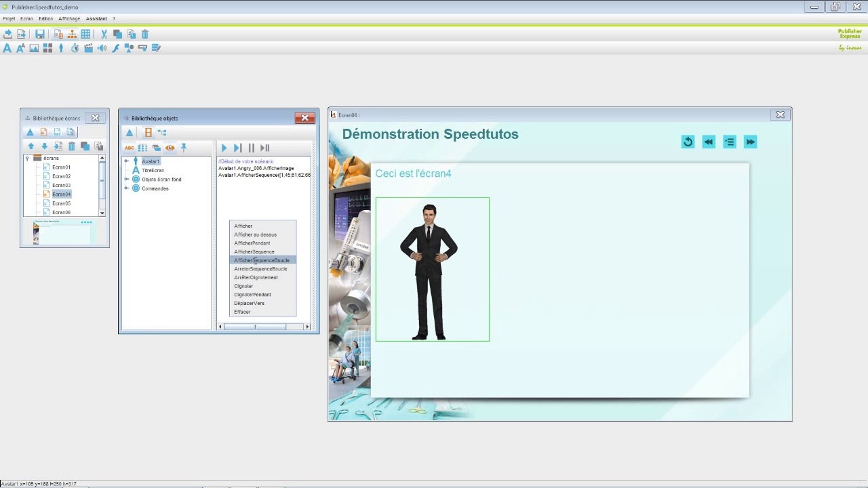The image size is (868, 488).
Task: Click the filmstrip icon in Bibliothèque objets
Action: (149, 132)
